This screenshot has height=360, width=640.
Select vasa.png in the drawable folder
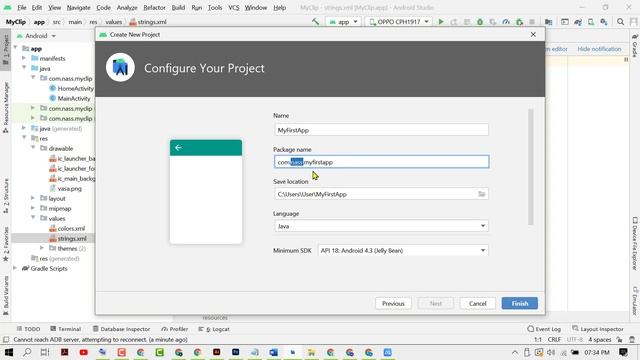[69, 188]
